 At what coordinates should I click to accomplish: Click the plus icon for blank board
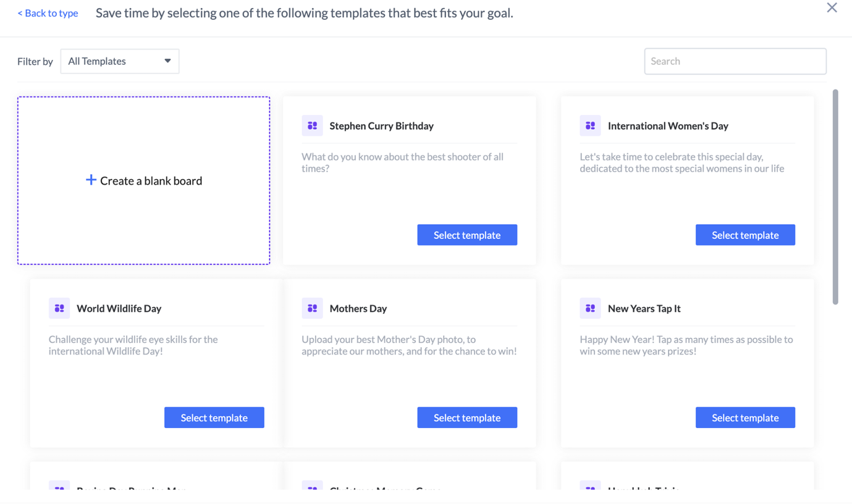click(x=91, y=180)
